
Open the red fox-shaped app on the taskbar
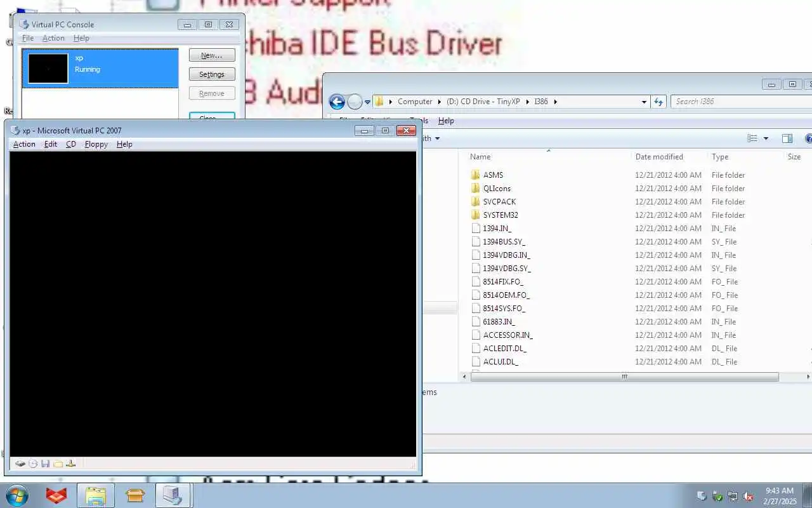click(56, 495)
